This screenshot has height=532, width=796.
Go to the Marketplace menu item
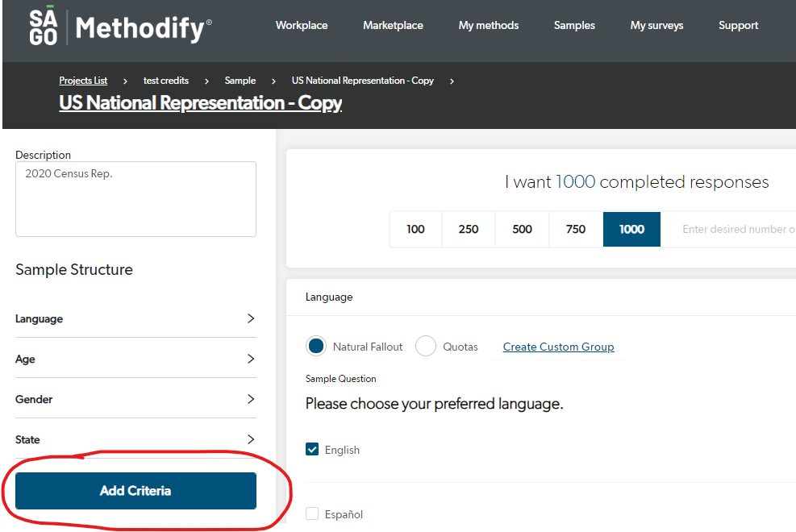coord(393,26)
